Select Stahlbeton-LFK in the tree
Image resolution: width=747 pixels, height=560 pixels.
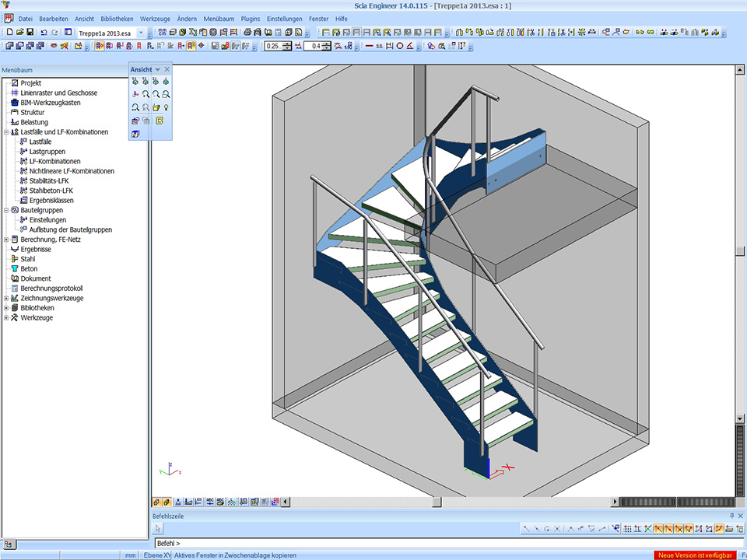[51, 191]
